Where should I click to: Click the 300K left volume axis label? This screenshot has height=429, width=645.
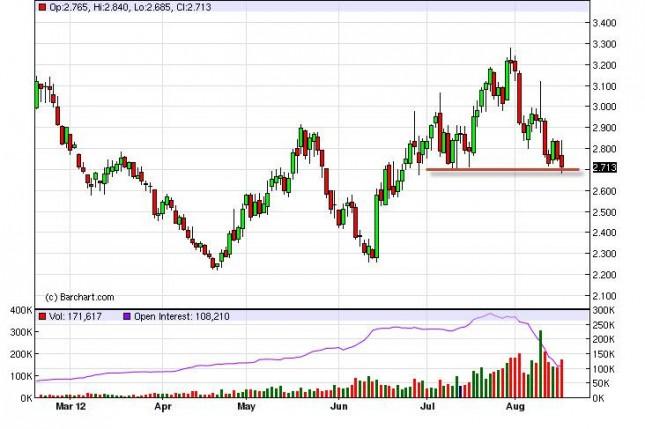pyautogui.click(x=21, y=332)
